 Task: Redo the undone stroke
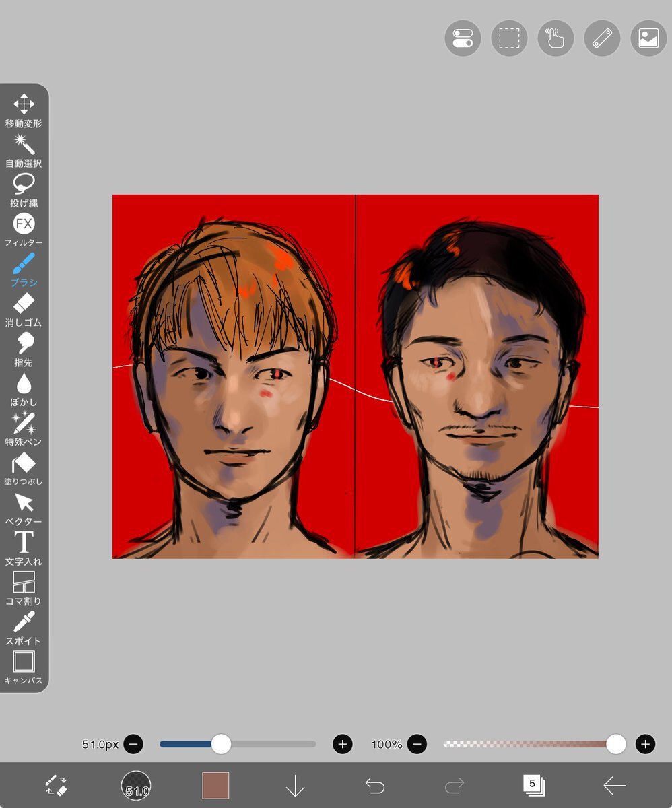tap(455, 785)
